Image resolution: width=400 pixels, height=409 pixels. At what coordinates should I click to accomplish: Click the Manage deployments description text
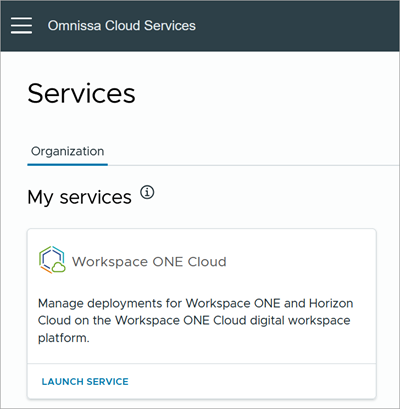coord(196,320)
